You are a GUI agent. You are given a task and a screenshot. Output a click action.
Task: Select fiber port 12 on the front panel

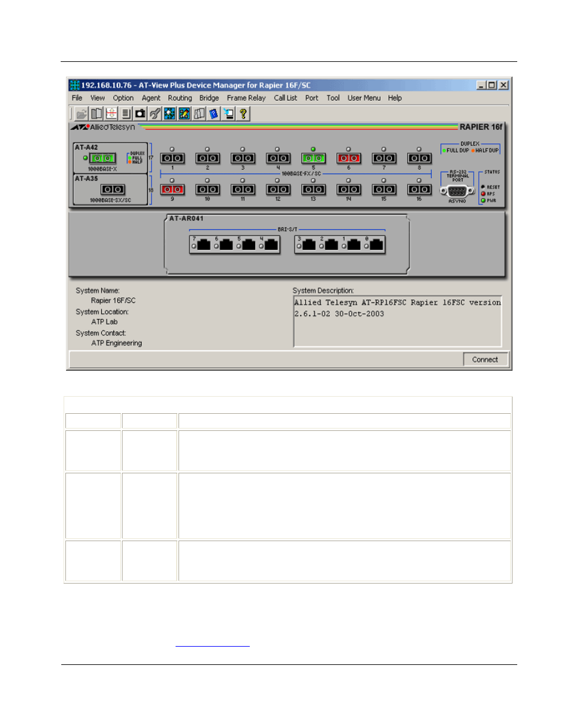point(278,189)
